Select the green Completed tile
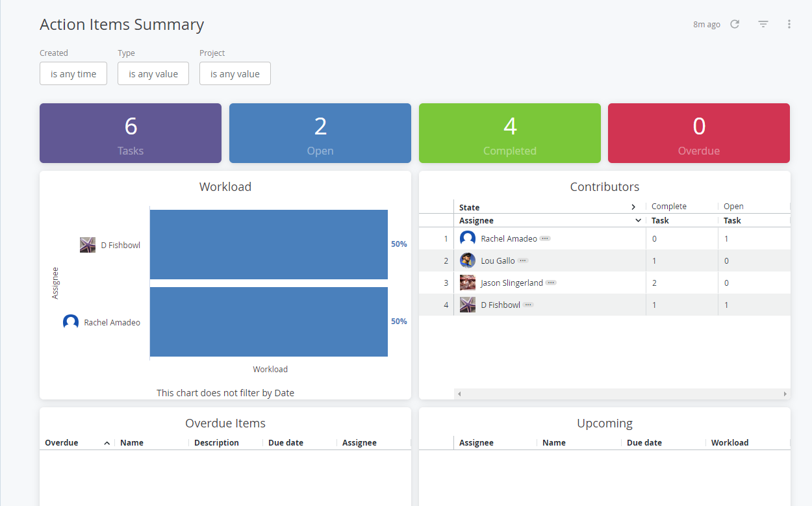This screenshot has width=812, height=506. pos(510,133)
